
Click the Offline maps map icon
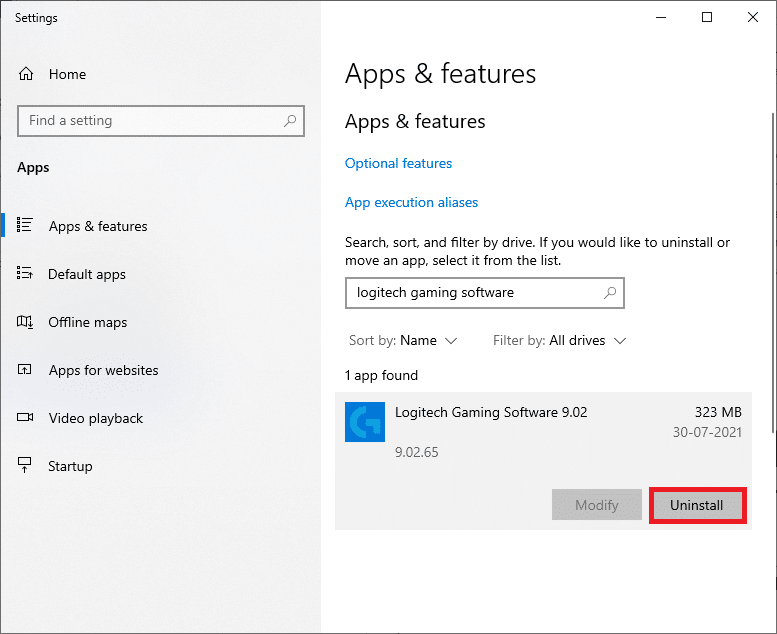point(26,322)
